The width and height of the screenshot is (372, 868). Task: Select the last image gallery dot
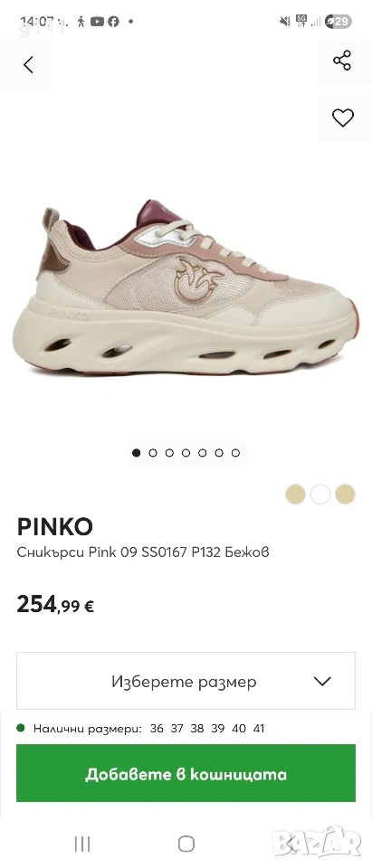pos(235,453)
